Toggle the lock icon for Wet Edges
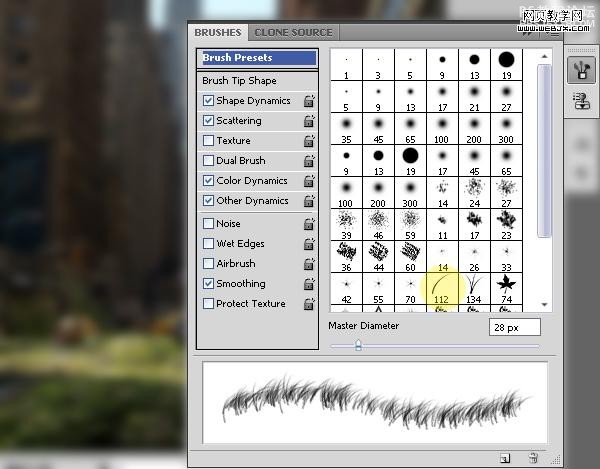 (309, 244)
